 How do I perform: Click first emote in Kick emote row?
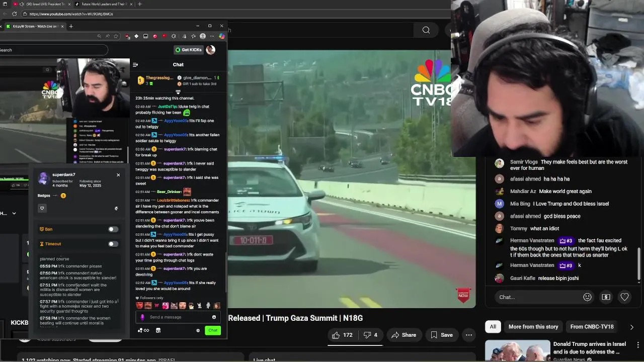139,305
